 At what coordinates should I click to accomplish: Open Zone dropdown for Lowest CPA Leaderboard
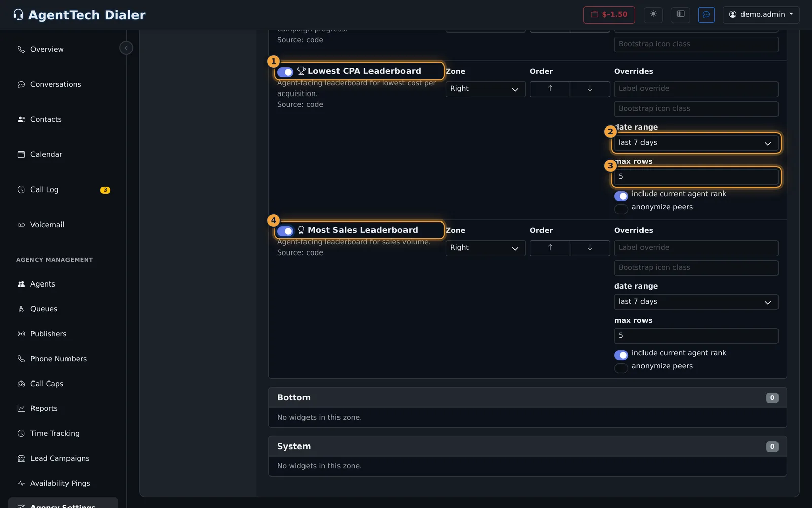(x=485, y=89)
